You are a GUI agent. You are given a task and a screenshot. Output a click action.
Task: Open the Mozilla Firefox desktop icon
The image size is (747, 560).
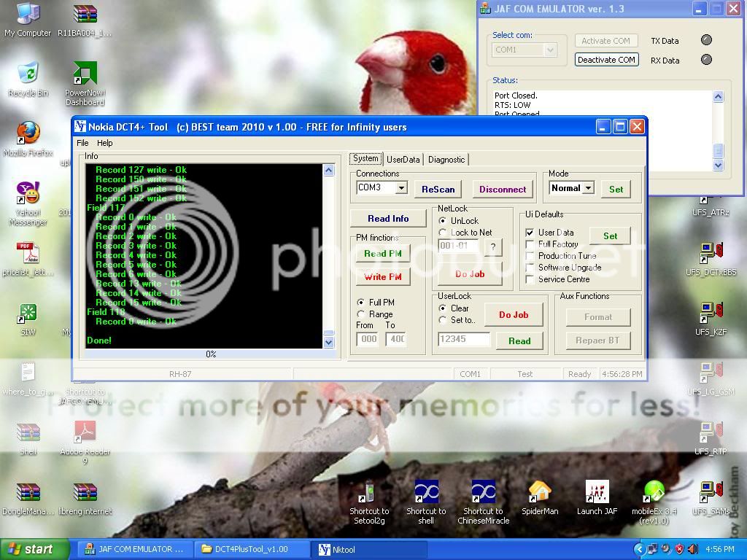click(x=28, y=134)
